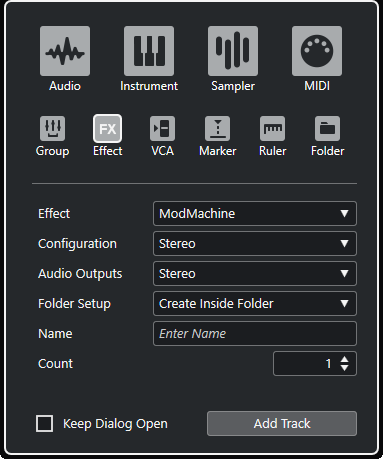383x459 pixels.
Task: Choose the Instrument track piano icon
Action: (149, 51)
